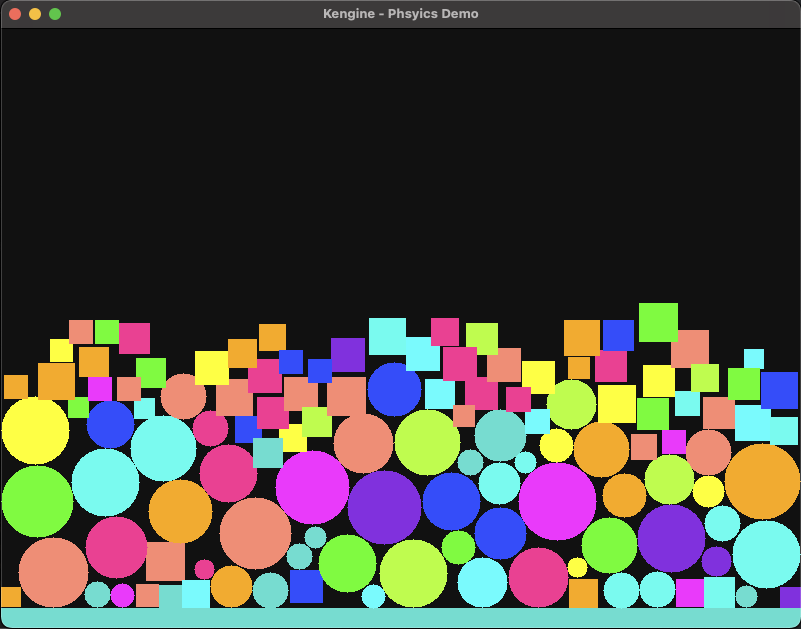
Task: Click the big salmon circle in bottom-left corner
Action: click(53, 572)
